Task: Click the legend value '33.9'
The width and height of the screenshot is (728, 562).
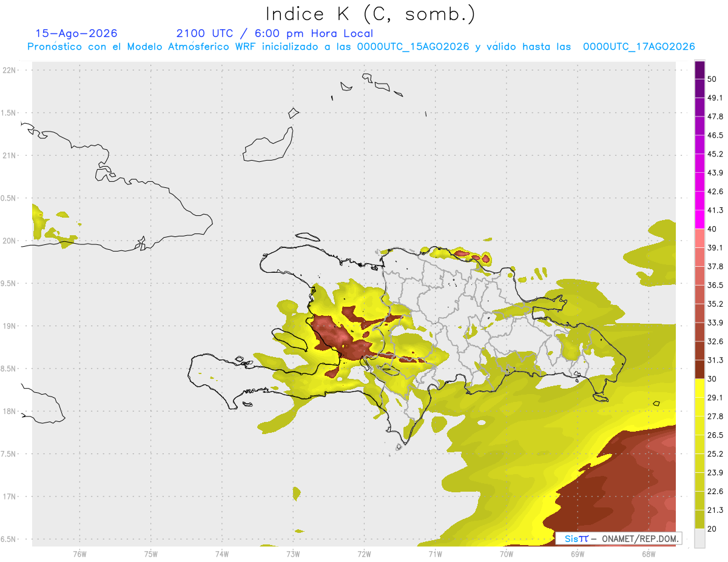Action: coord(715,323)
